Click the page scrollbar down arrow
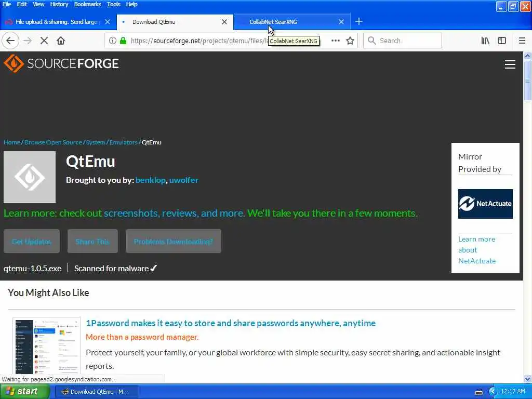The height and width of the screenshot is (399, 532). [528, 379]
